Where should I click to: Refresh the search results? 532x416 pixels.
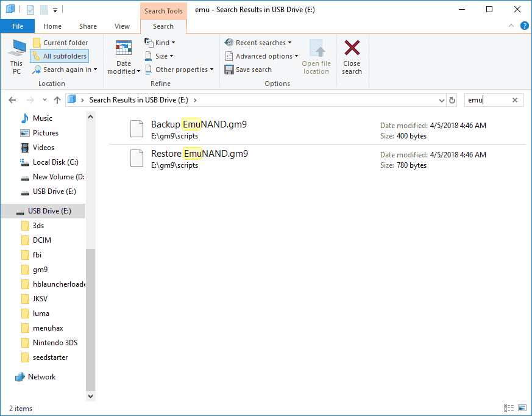click(x=452, y=101)
